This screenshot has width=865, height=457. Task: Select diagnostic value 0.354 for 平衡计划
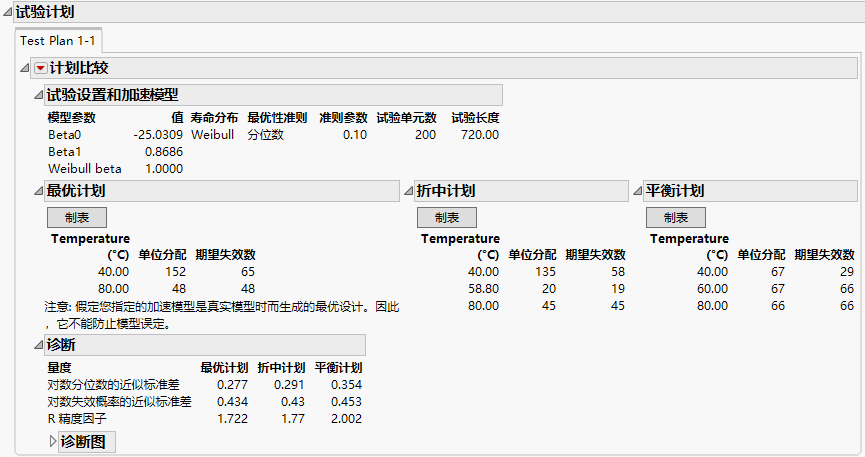point(346,385)
